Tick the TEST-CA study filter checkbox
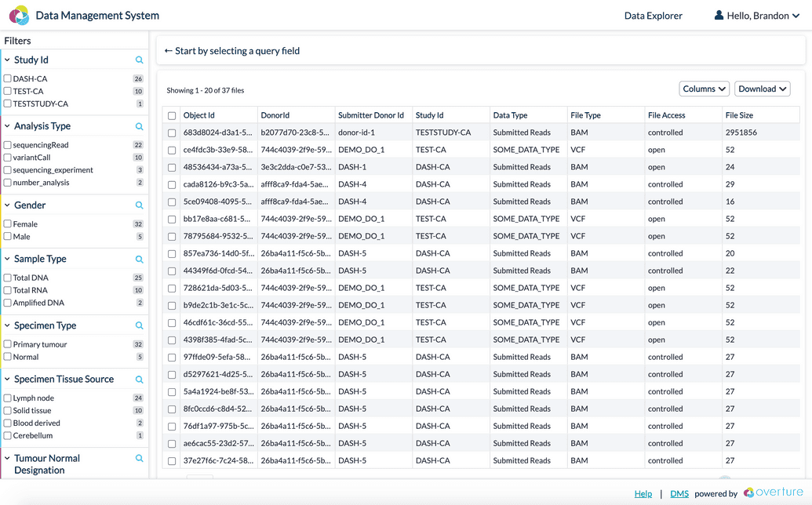Image resolution: width=812 pixels, height=505 pixels. click(x=8, y=91)
